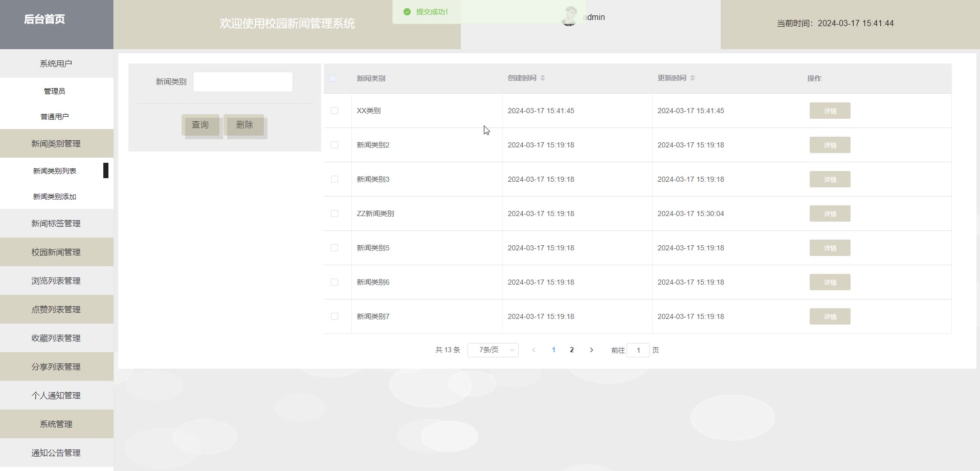Open 详情 for 新闻类别7 row
Screen dimensions: 980x471
[x=830, y=316]
